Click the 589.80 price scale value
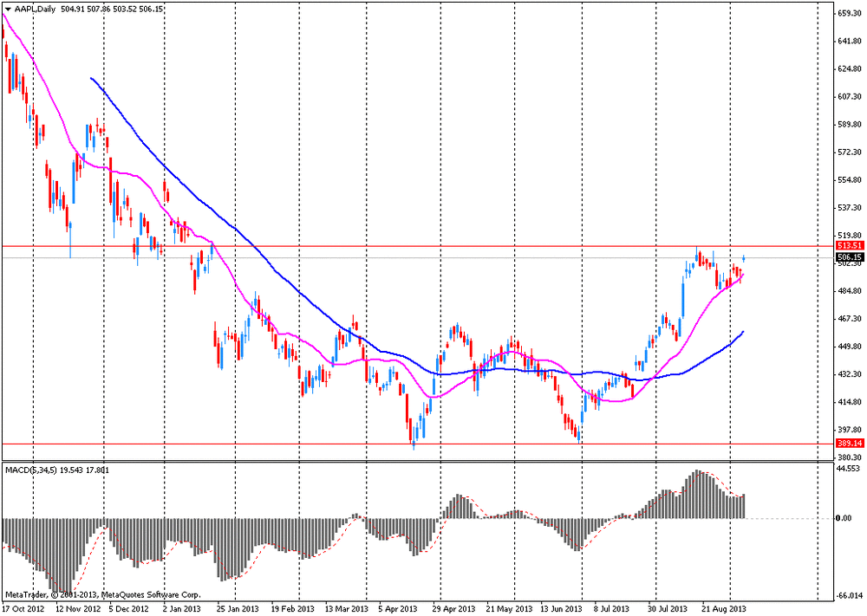Viewport: 867px width, 616px height. coord(850,124)
